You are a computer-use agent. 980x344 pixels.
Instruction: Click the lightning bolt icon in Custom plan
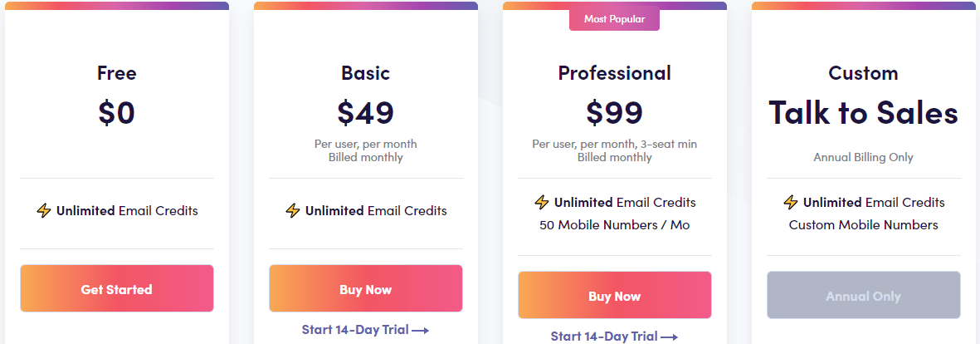click(790, 203)
